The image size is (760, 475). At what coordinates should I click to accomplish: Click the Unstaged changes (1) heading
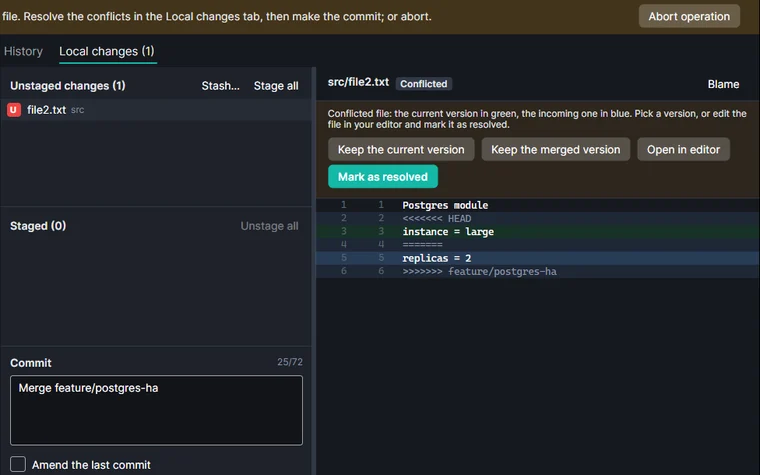click(68, 86)
